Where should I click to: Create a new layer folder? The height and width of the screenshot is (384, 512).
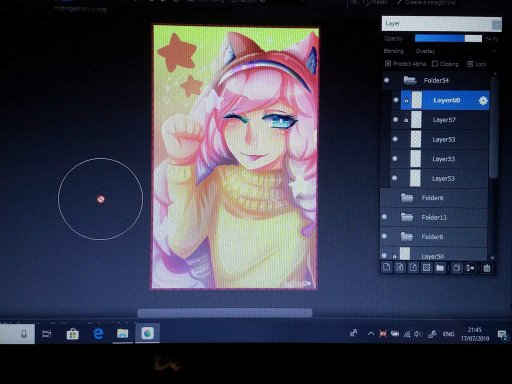click(440, 268)
